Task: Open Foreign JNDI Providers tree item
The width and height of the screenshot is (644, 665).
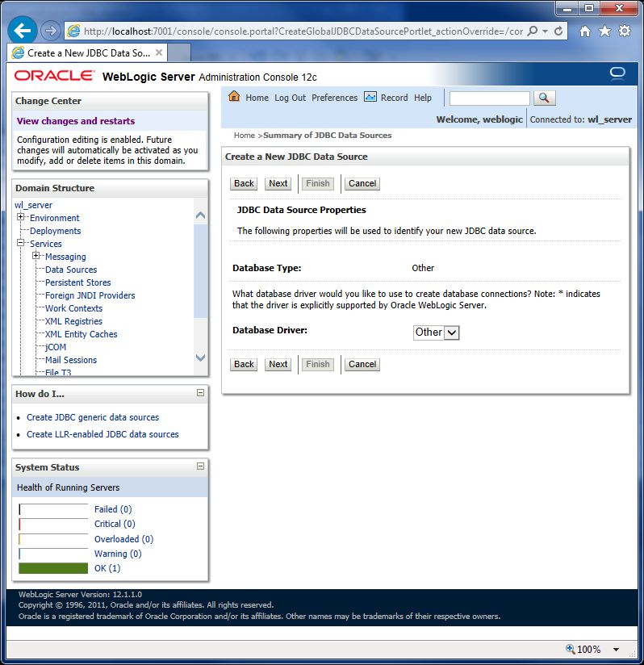Action: [90, 295]
